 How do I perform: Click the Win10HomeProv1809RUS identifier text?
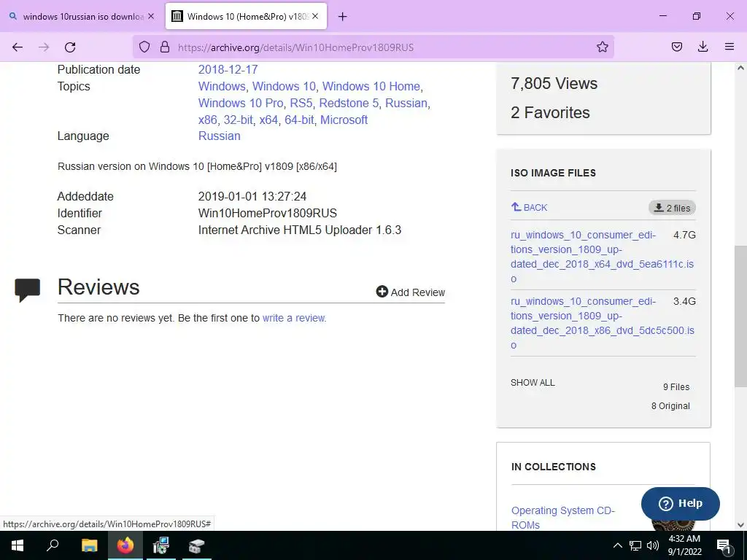point(267,213)
